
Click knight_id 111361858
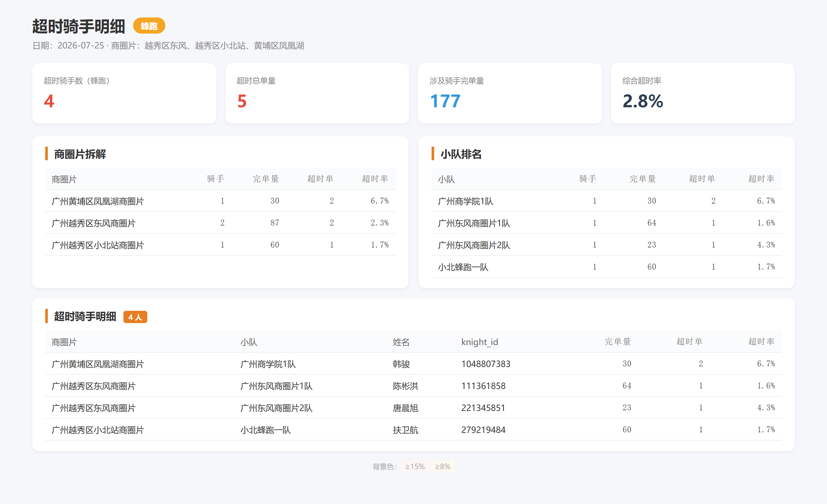point(483,386)
